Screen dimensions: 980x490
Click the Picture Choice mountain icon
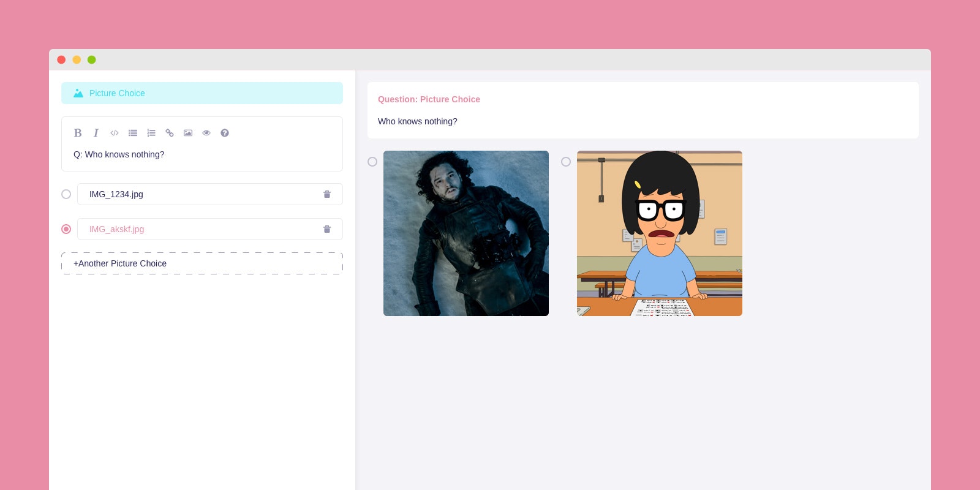pos(78,93)
